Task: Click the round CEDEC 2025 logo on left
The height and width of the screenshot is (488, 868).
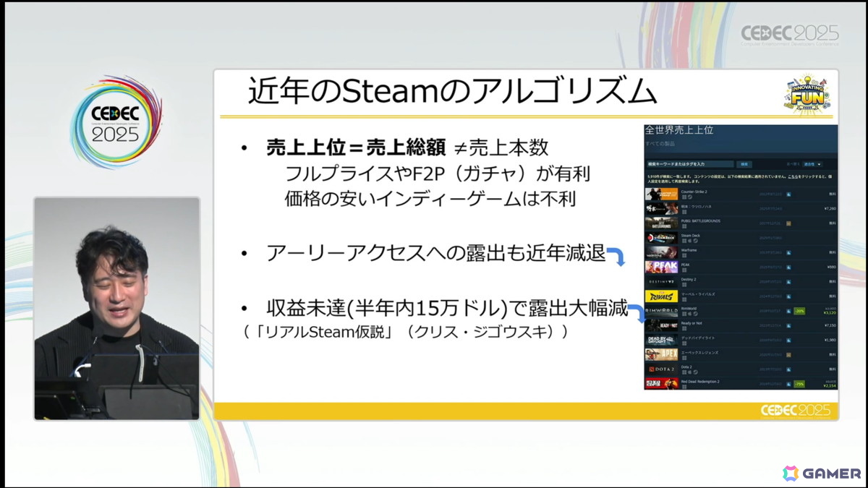Action: 116,122
